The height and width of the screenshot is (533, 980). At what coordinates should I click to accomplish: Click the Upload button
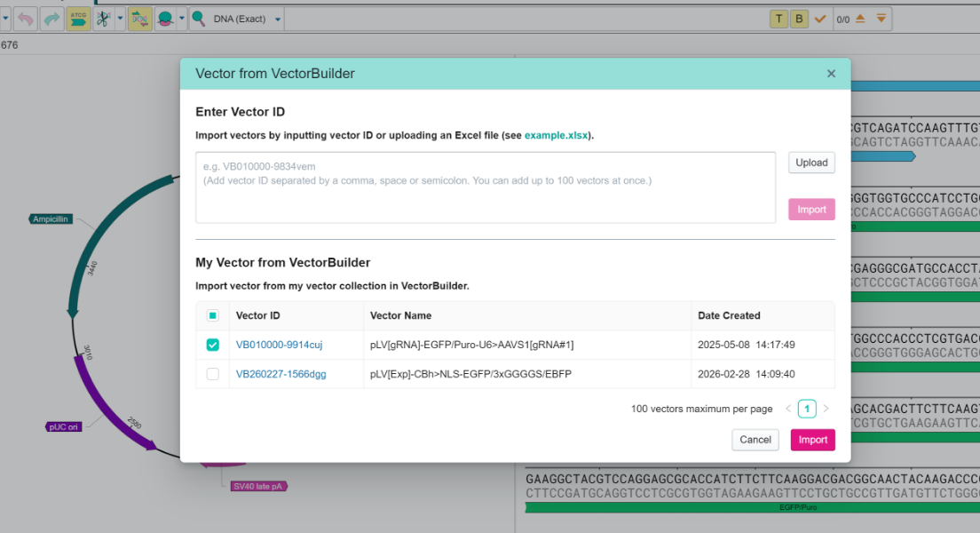pos(811,163)
